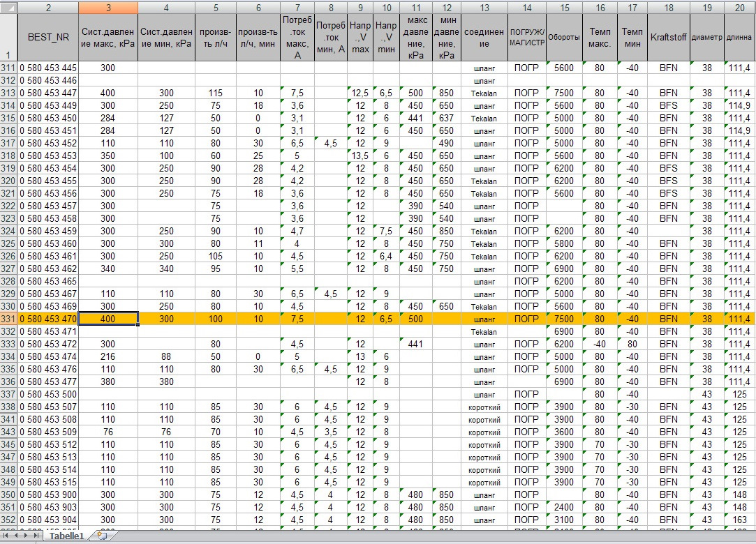Select the ПОГРУЖ/МАГИСТР header cell

(527, 38)
